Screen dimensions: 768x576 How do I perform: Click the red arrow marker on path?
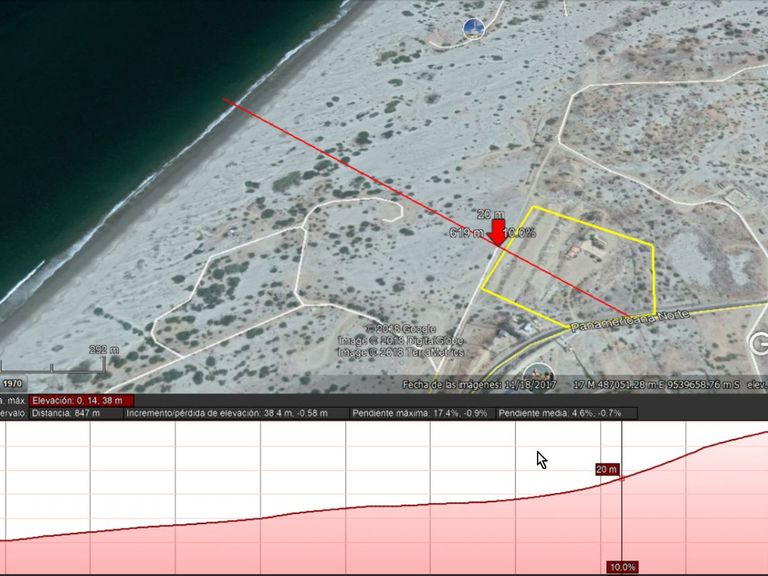pos(497,232)
